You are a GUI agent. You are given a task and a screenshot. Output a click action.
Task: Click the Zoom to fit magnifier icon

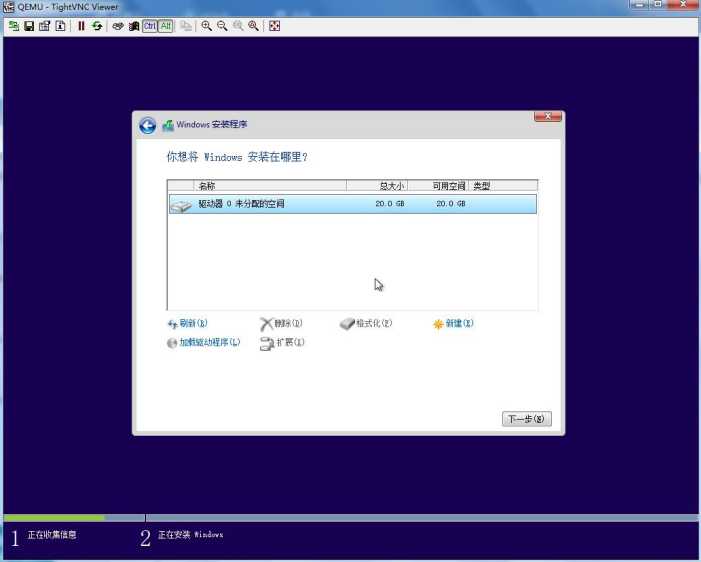253,26
